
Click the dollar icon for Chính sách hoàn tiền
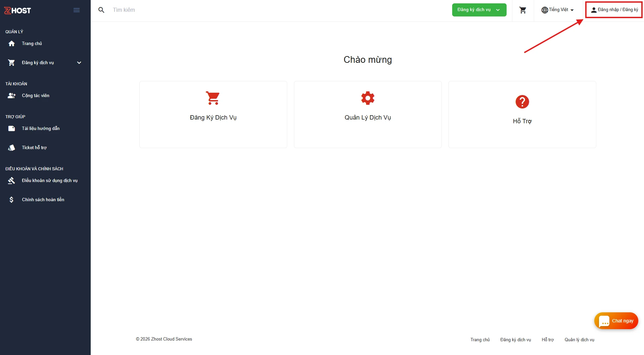[11, 199]
